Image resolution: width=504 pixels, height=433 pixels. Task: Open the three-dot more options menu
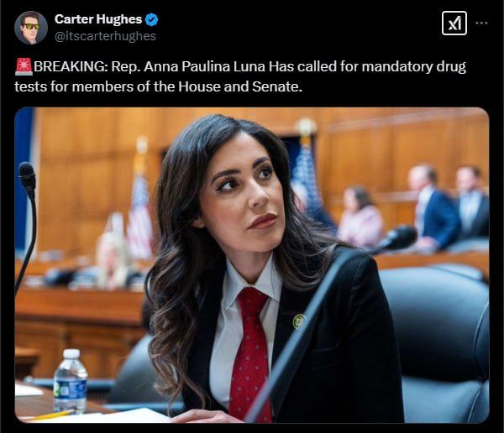(481, 23)
